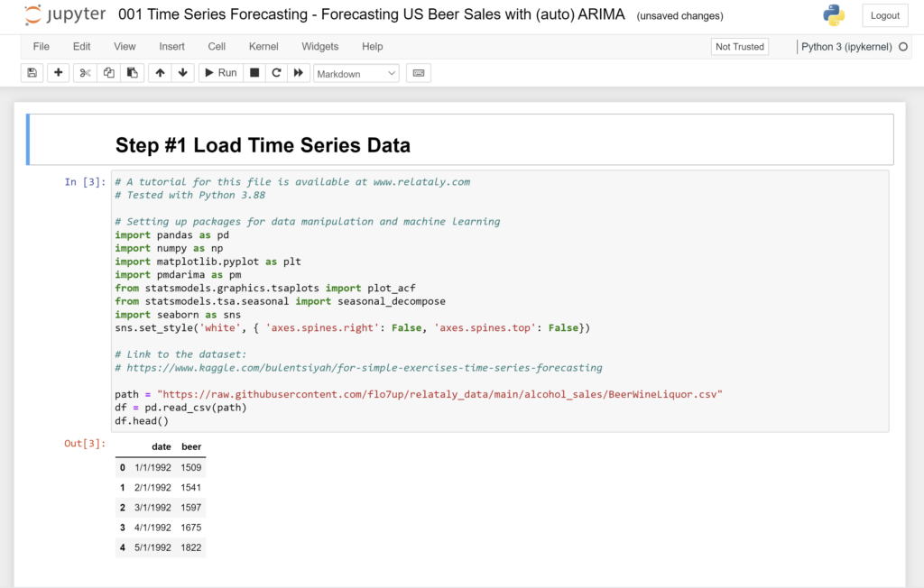
Task: Click the Logout button
Action: pos(884,15)
